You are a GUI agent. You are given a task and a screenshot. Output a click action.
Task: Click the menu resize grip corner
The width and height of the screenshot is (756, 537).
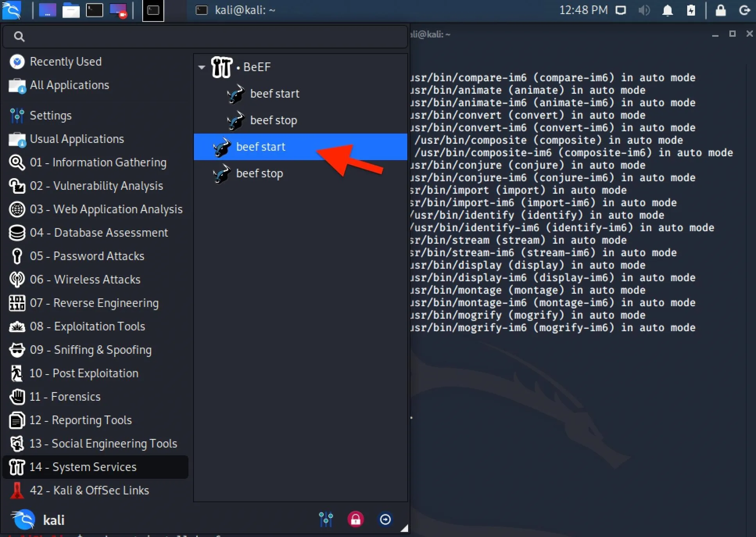(x=405, y=528)
